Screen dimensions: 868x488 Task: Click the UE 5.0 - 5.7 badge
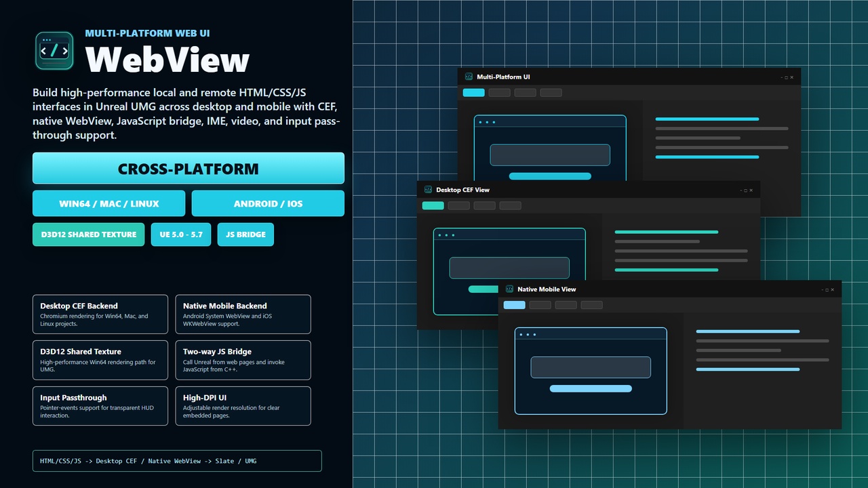click(181, 235)
